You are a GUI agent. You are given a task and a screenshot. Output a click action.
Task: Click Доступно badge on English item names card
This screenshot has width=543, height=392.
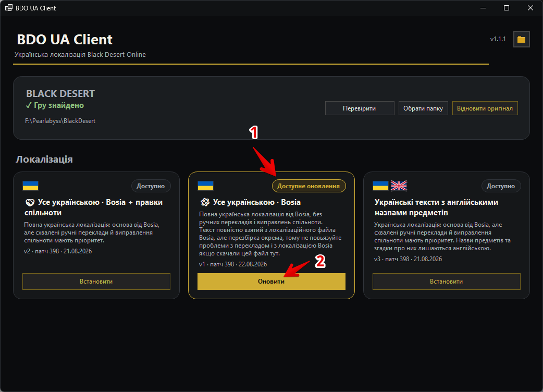click(x=501, y=186)
